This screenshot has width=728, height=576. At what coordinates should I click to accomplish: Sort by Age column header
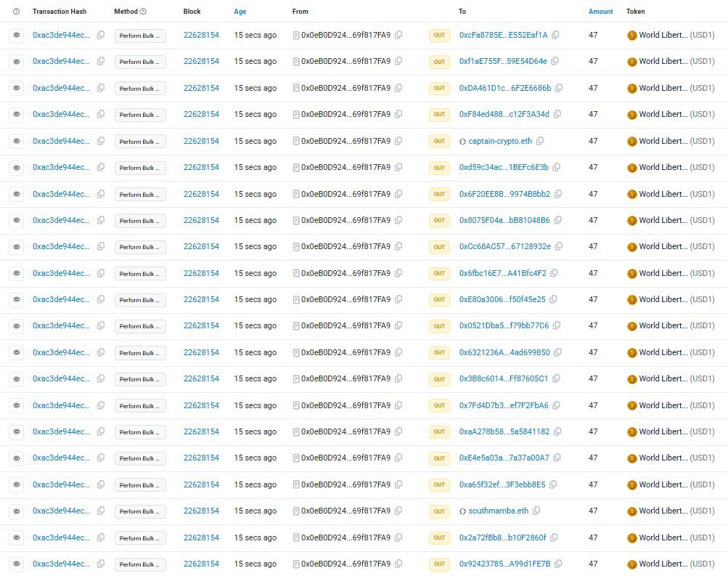tap(240, 11)
